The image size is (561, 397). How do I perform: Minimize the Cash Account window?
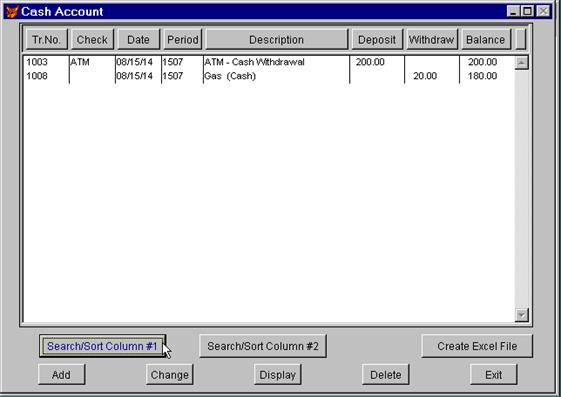click(x=513, y=11)
